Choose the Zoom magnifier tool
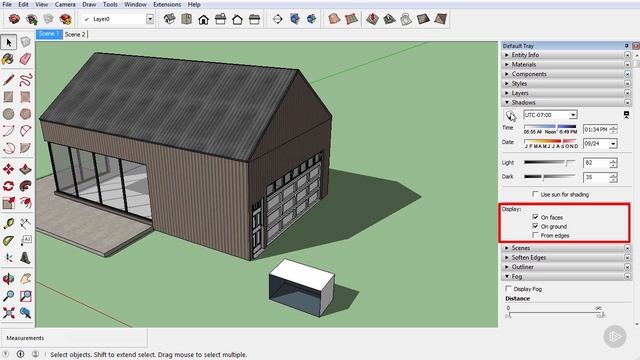This screenshot has height=360, width=640. tap(8, 296)
